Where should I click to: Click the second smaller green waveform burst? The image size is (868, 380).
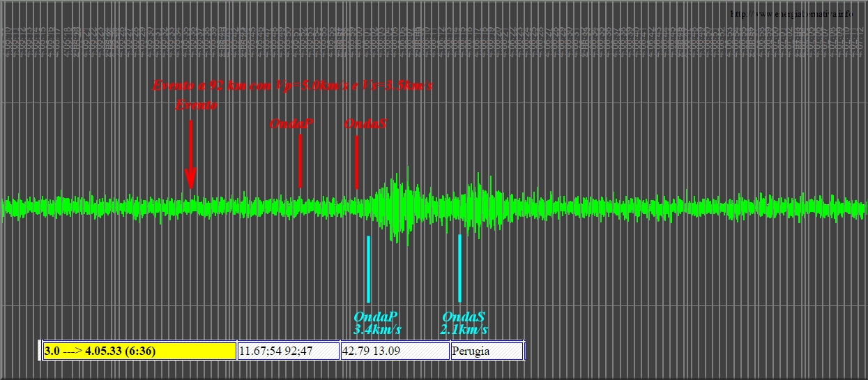[x=480, y=205]
